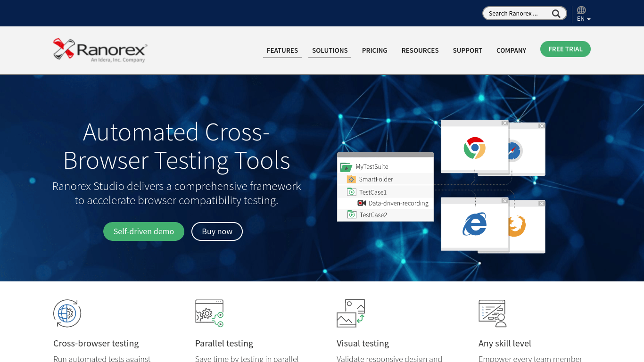Expand the Features navigation menu
This screenshot has width=644, height=362.
pyautogui.click(x=282, y=50)
